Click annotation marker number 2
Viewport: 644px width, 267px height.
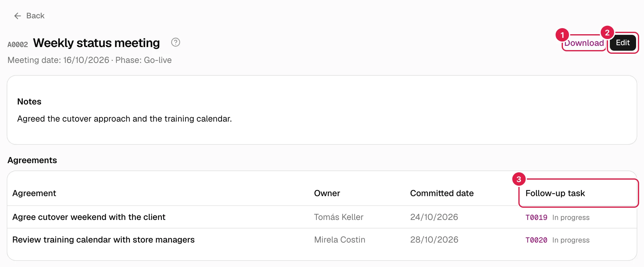coord(607,32)
